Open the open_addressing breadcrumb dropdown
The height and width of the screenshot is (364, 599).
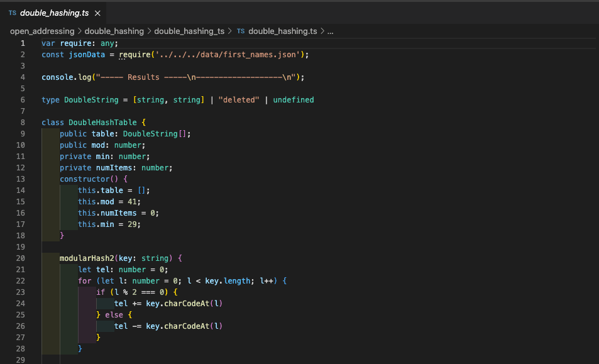coord(42,31)
